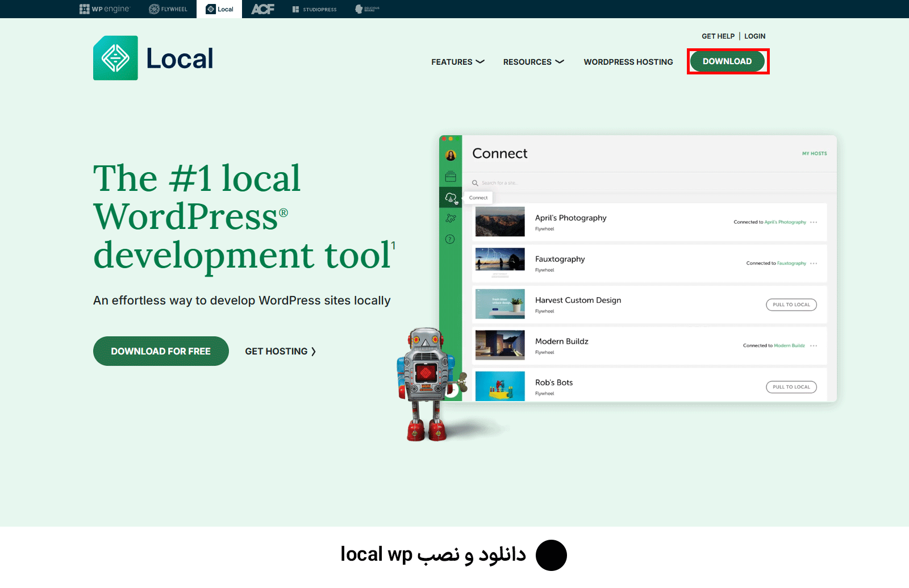Follow the Get Hosting link
Screen dimensions: 909x588
click(x=280, y=351)
